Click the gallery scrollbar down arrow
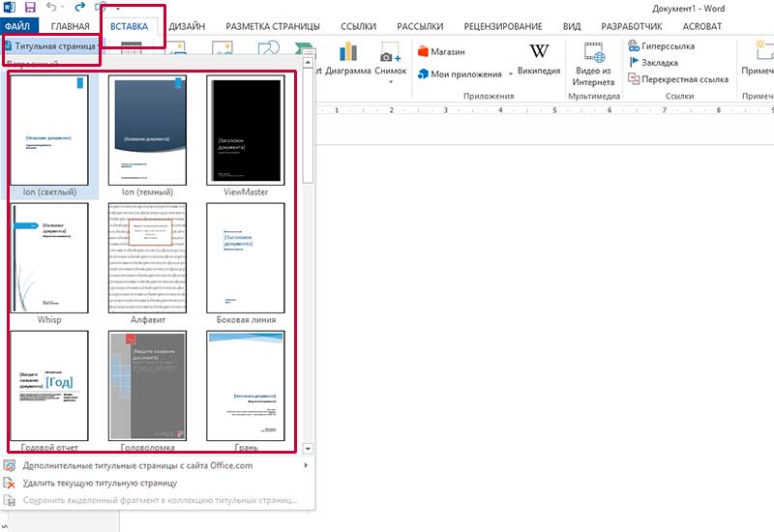The image size is (774, 532). point(308,449)
